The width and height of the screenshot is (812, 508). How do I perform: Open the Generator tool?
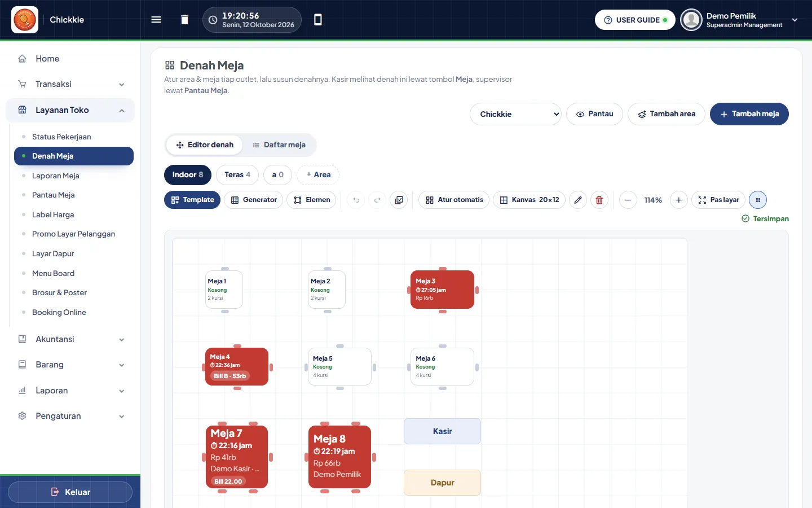pos(253,200)
